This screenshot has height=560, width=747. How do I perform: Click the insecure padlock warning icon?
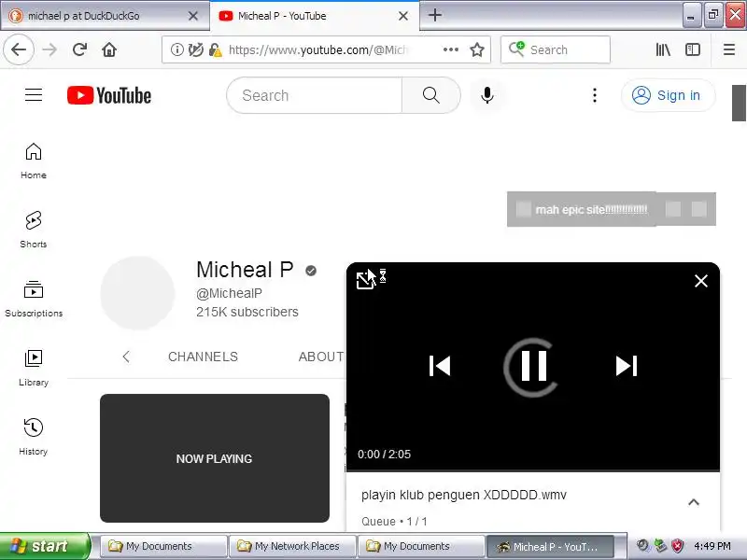pos(216,49)
